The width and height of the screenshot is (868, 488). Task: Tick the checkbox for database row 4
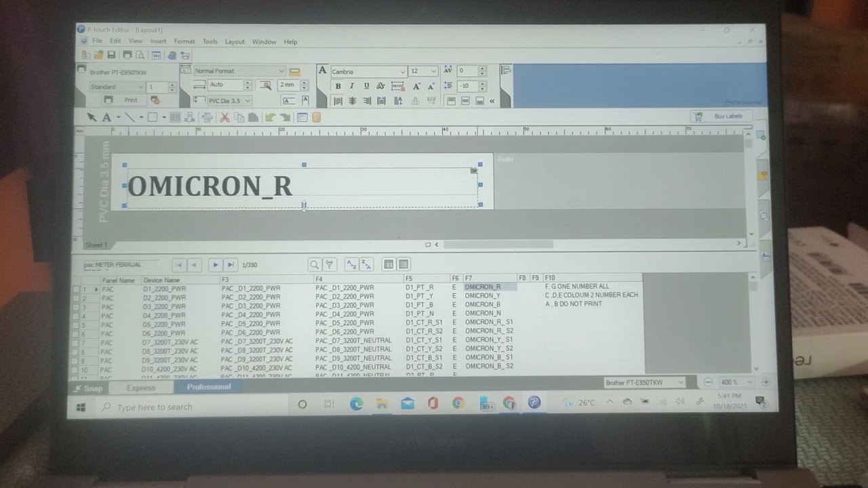(x=76, y=316)
